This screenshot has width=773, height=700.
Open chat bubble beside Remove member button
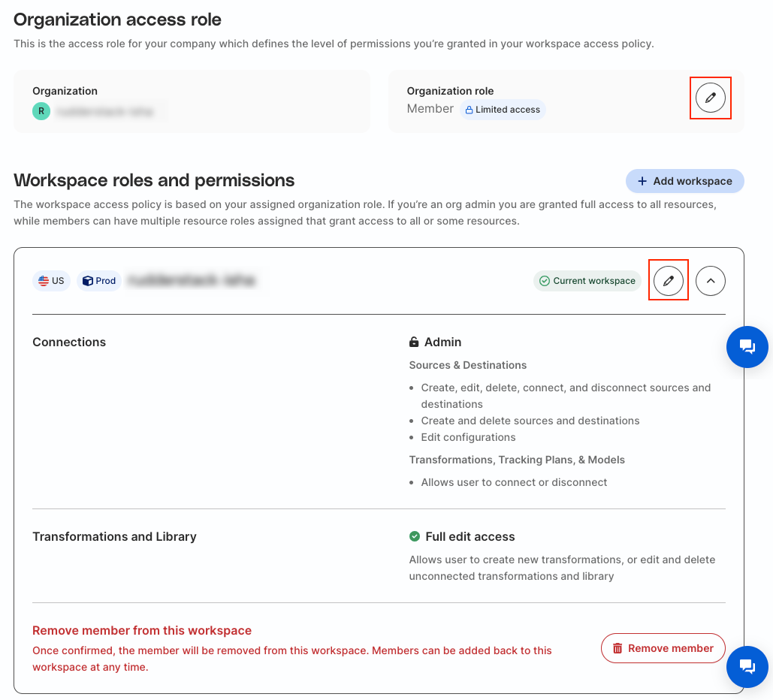click(x=747, y=666)
